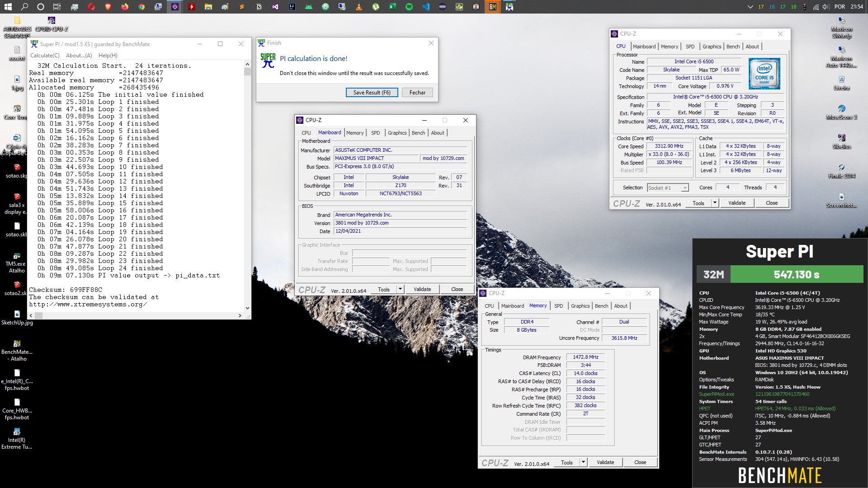Screen dimensions: 868x488
Task: Show hidden system tray icons
Action: pos(750,7)
